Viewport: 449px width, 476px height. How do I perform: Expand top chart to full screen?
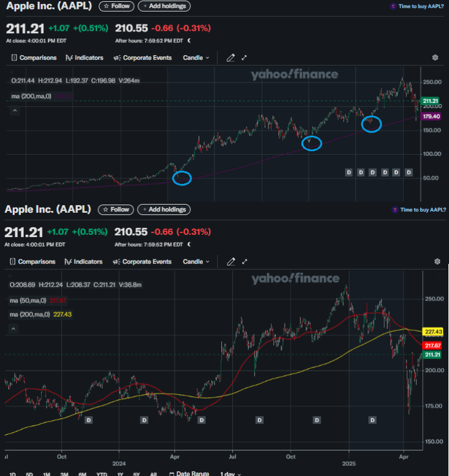[x=244, y=58]
